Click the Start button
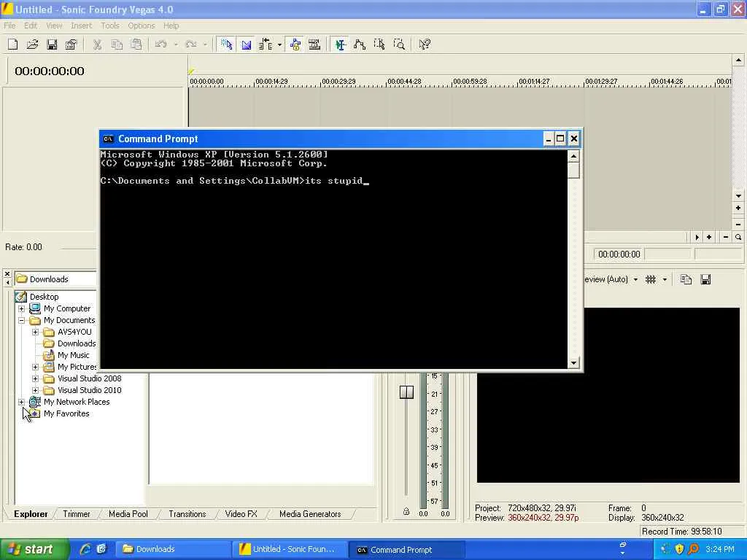 34,550
